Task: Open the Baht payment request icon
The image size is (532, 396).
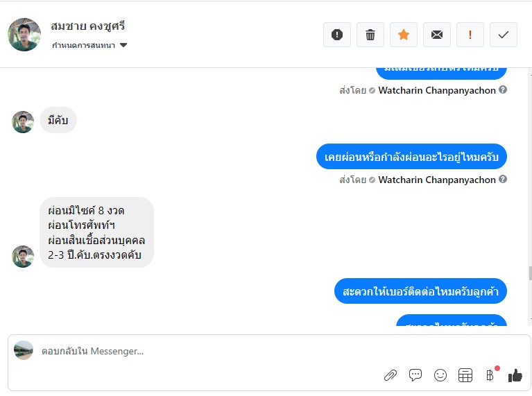Action: coord(490,375)
